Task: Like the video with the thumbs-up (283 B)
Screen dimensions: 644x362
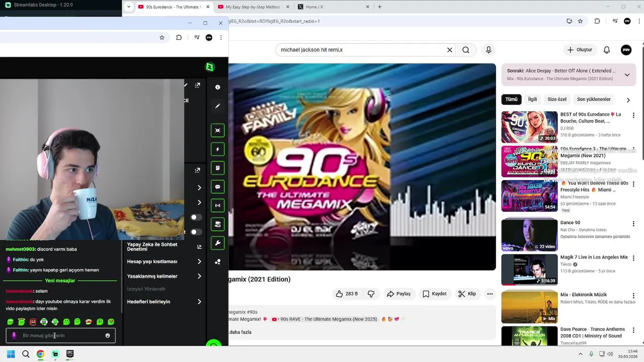Action: point(347,294)
